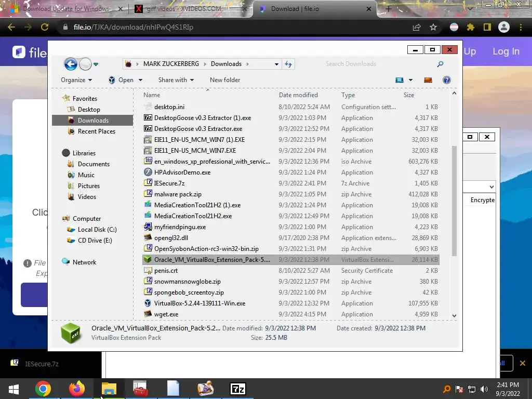Click the penis.crt certificate icon
The width and height of the screenshot is (532, 399).
coord(148,270)
